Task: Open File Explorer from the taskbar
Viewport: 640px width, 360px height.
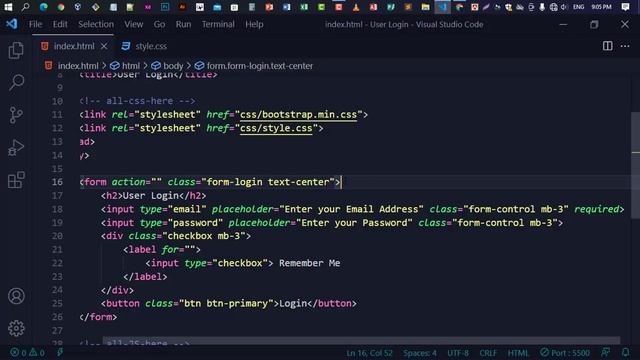Action: pyautogui.click(x=425, y=7)
